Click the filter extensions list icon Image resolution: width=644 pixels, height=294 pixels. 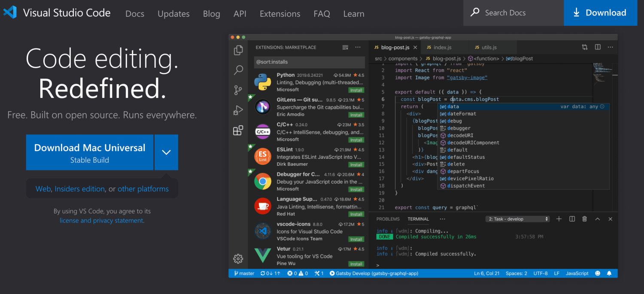pos(345,47)
